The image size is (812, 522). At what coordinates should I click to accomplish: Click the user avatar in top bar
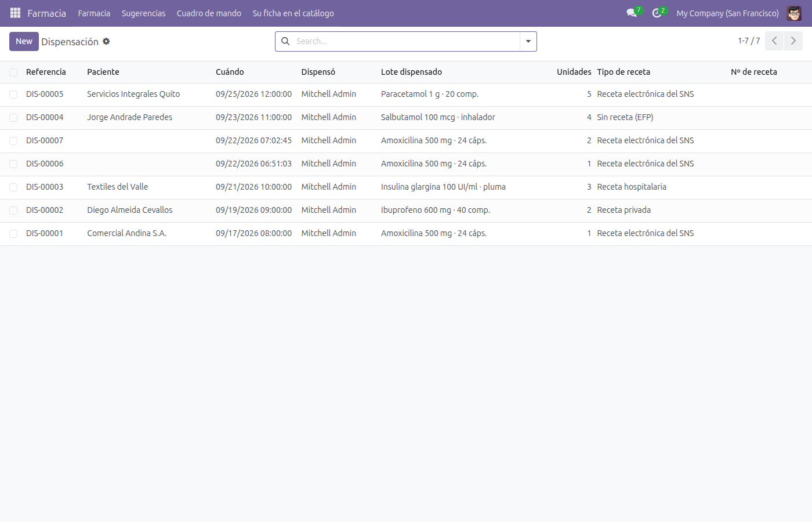(794, 13)
